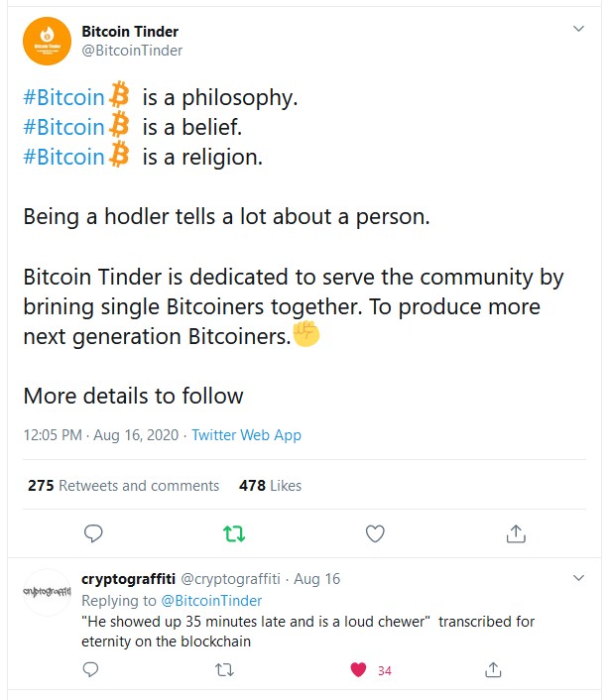This screenshot has width=610, height=700.
Task: Share the Bitcoin Tinder tweet
Action: point(515,533)
